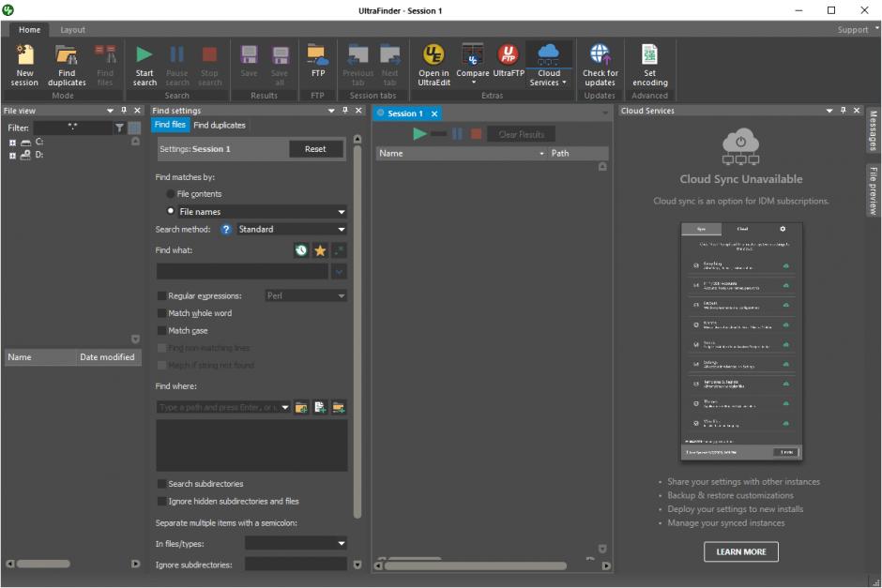Viewport: 882px width, 588px height.
Task: Click the search method help question icon
Action: pos(225,230)
